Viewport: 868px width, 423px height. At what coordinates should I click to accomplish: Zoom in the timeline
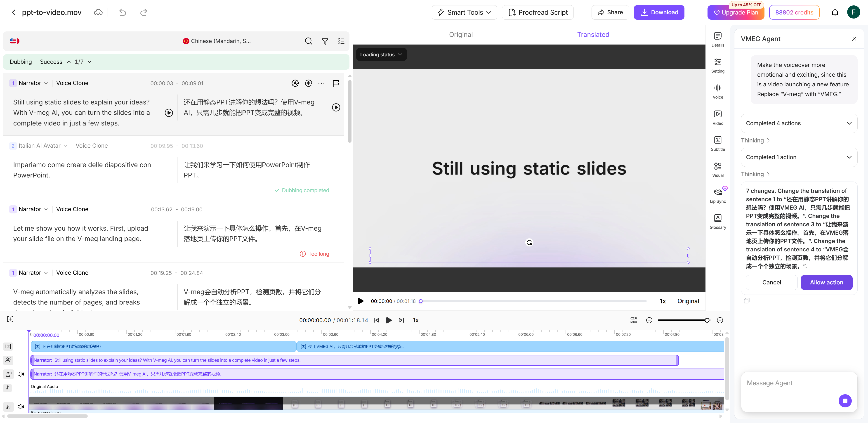pyautogui.click(x=720, y=320)
